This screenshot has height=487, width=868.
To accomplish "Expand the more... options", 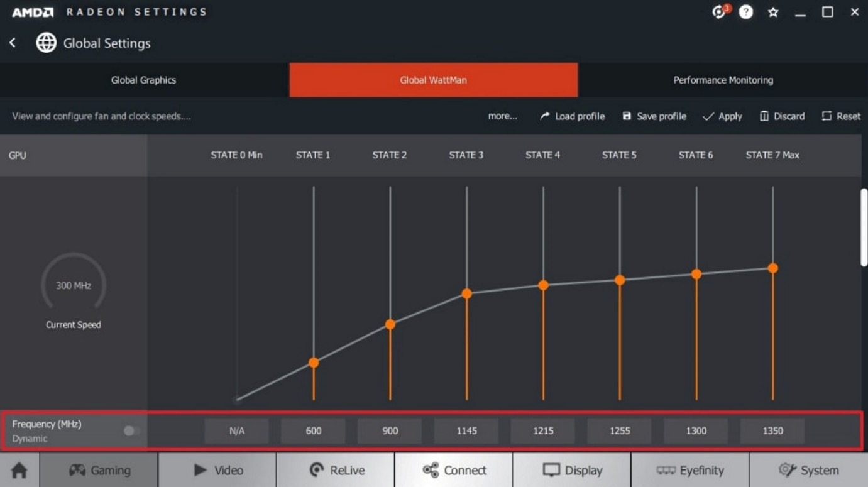I will pyautogui.click(x=502, y=116).
